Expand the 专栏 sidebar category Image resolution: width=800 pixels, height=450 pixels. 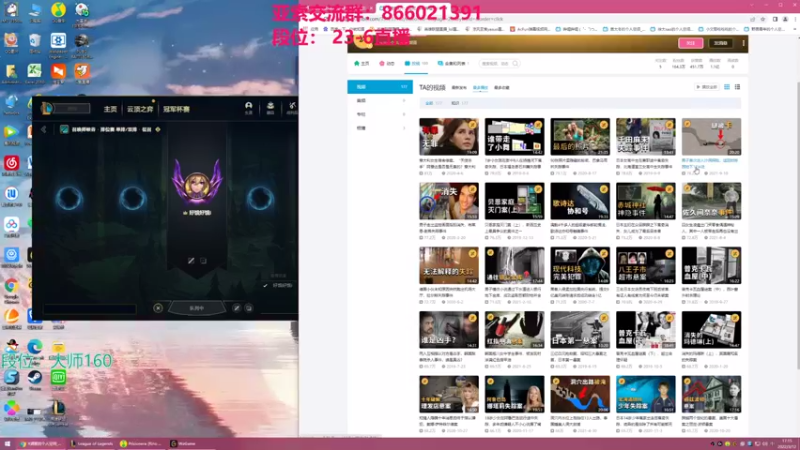(x=381, y=114)
